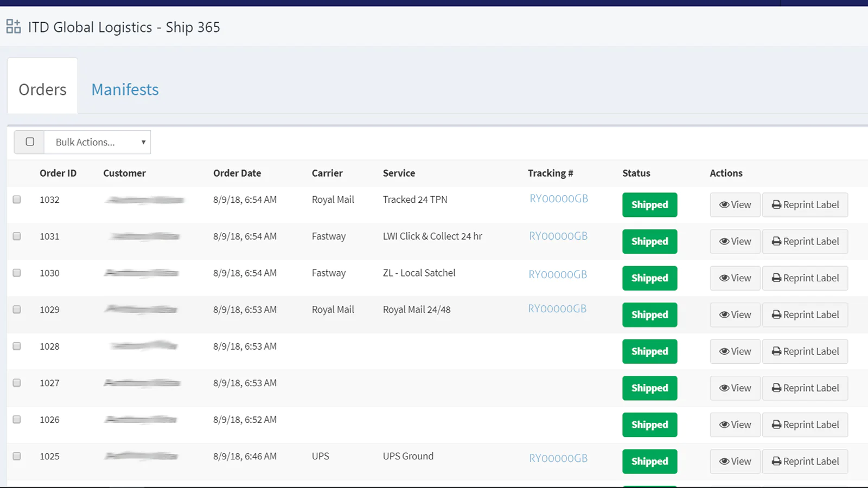Image resolution: width=868 pixels, height=488 pixels.
Task: Click the eye View icon for order 1025
Action: 724,461
